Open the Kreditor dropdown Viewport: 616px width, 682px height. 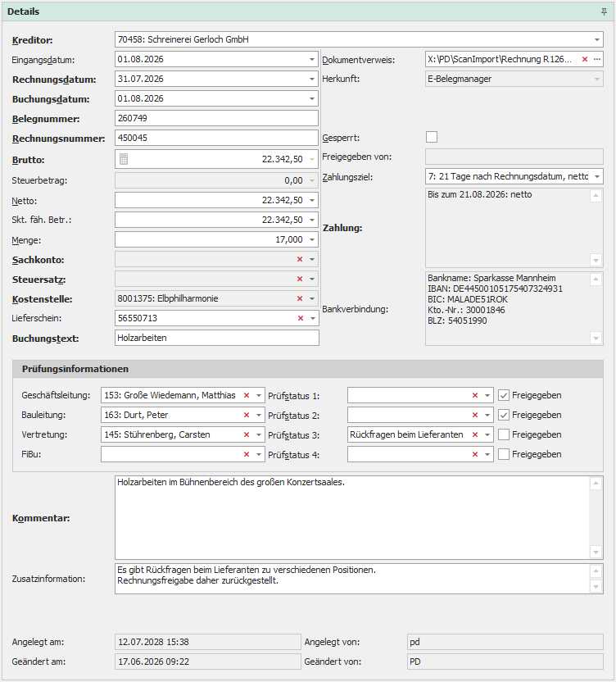597,39
